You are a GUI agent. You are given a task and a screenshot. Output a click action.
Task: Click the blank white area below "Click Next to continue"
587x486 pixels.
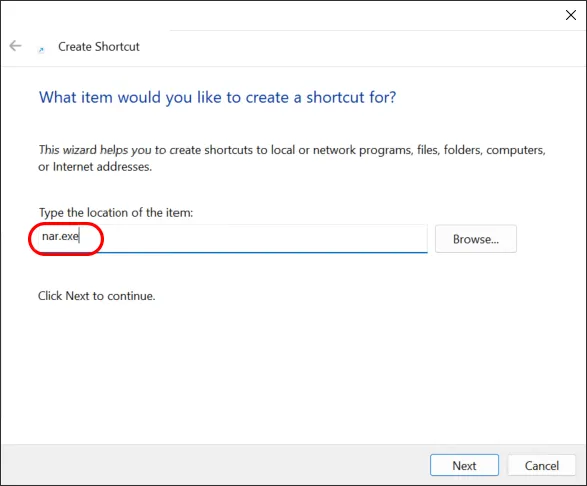coord(292,371)
